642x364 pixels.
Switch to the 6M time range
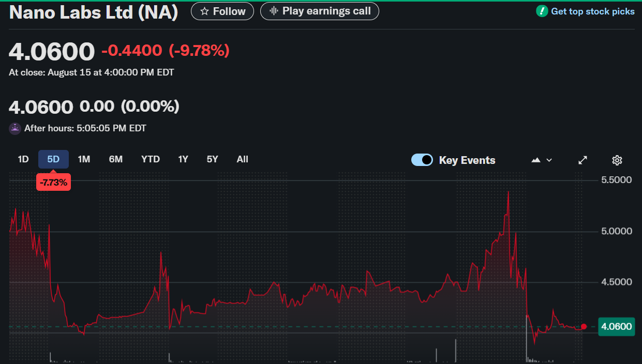click(116, 159)
